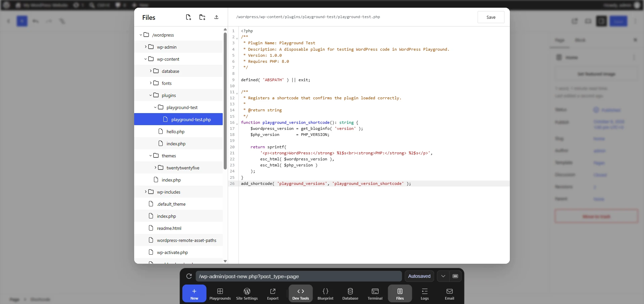
Task: Open the blue Save button in background editor
Action: click(x=619, y=21)
